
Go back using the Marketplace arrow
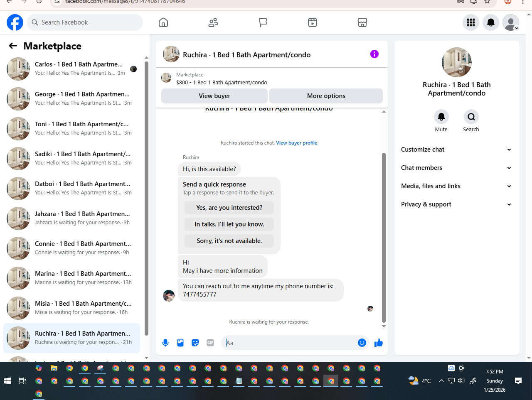pos(13,46)
